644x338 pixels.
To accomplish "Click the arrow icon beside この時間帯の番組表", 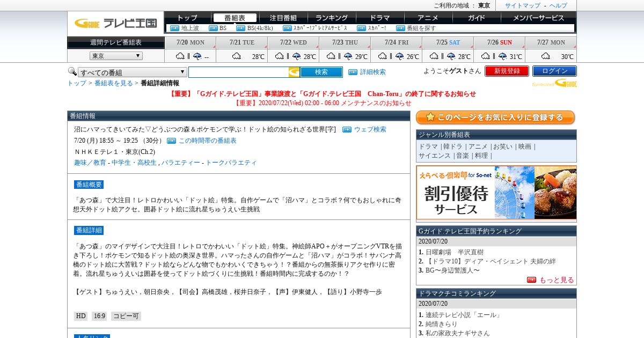I will coord(171,141).
